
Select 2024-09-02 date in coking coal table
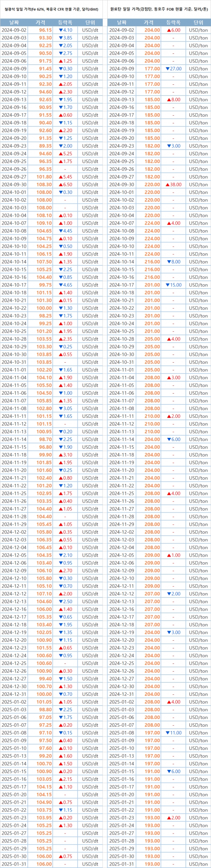point(122,30)
